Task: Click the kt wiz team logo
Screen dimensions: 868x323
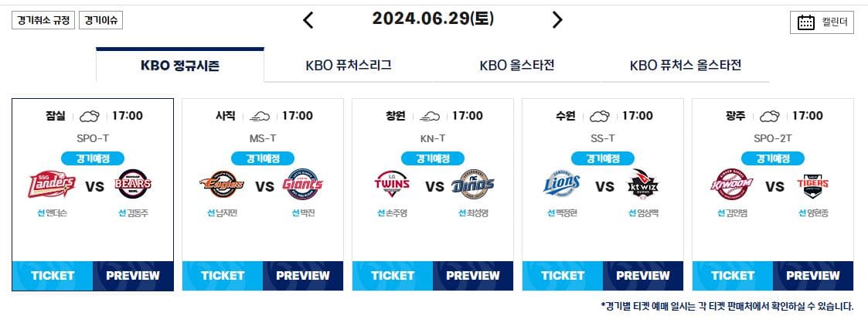Action: point(643,185)
